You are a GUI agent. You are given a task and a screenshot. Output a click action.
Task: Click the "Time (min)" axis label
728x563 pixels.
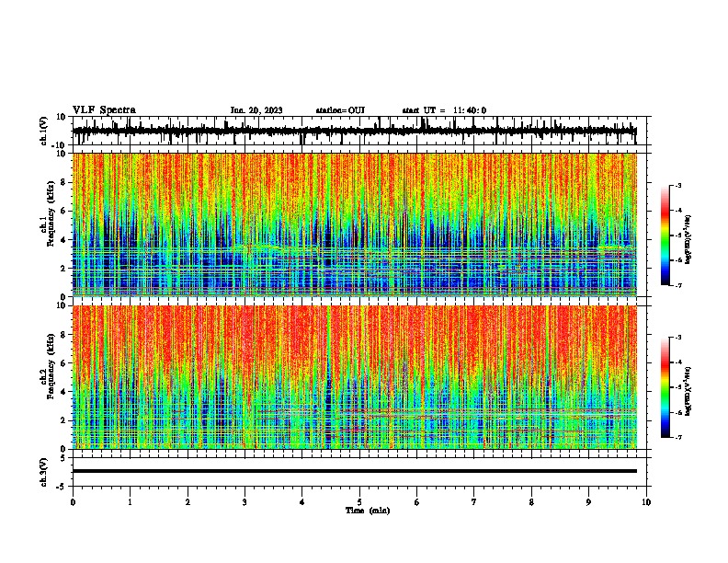point(368,511)
